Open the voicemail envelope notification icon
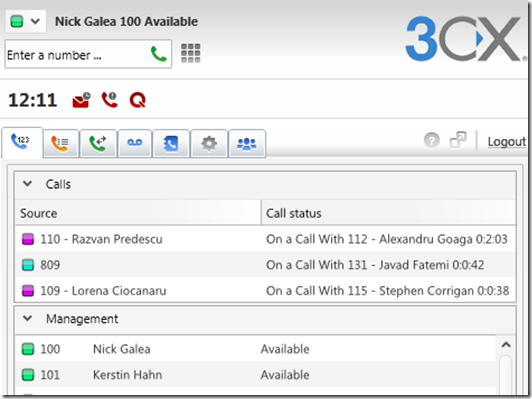 coord(81,100)
